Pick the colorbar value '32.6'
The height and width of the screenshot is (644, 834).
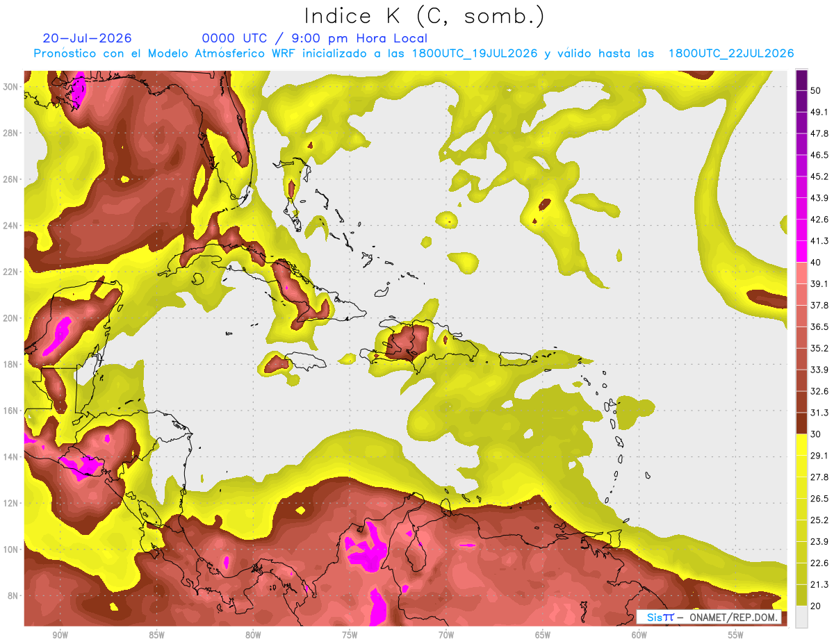[819, 391]
